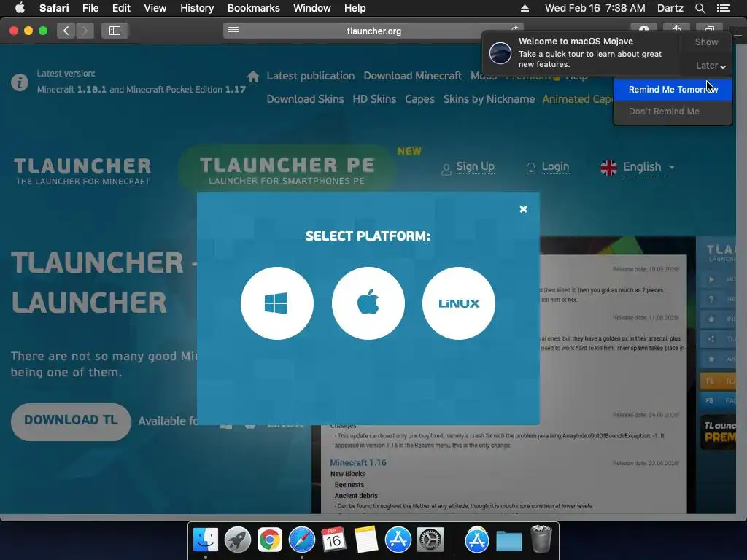Open a new Safari tab
This screenshot has height=560, width=747.
(x=738, y=36)
